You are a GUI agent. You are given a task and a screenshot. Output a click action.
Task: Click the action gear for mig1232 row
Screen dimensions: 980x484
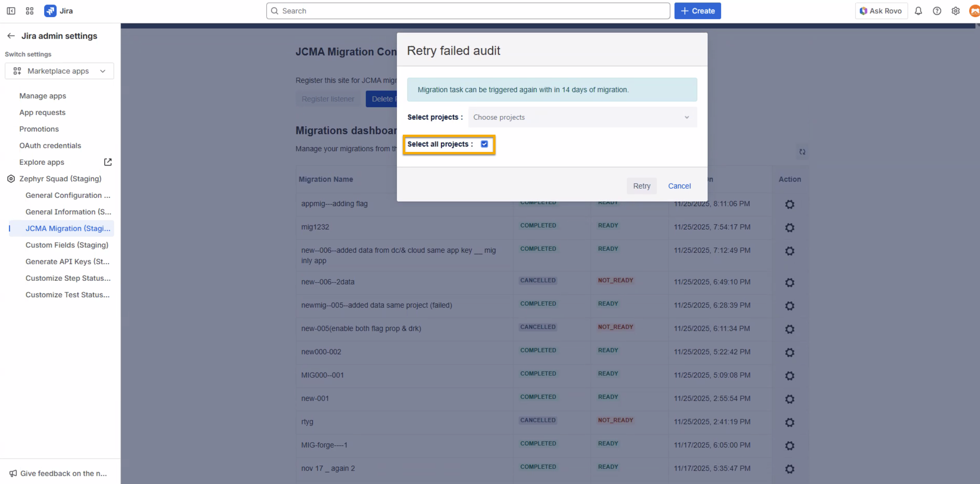pos(790,228)
